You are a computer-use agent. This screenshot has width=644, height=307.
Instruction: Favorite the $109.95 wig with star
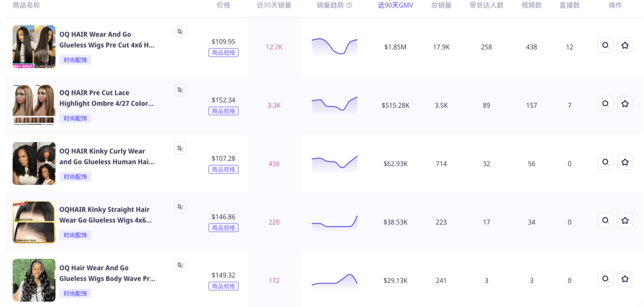point(625,45)
